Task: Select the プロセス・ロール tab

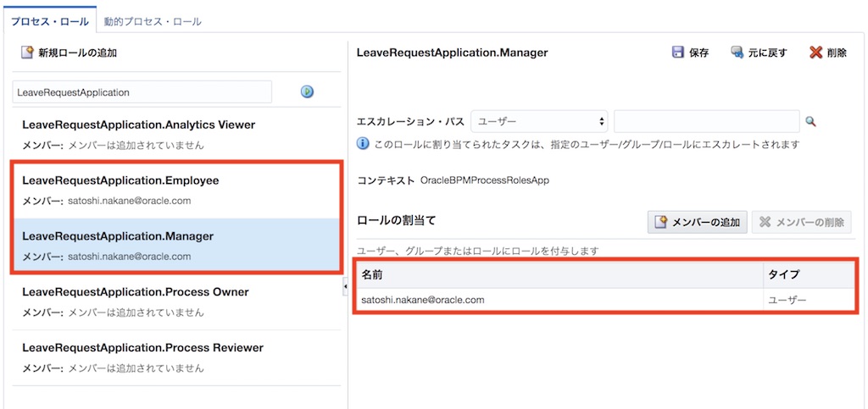Action: pos(50,21)
